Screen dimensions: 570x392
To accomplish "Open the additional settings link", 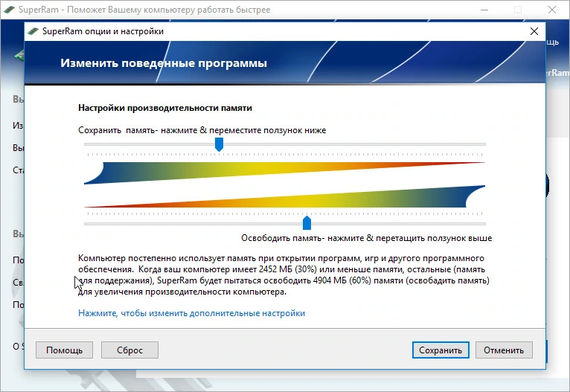I will pos(191,313).
